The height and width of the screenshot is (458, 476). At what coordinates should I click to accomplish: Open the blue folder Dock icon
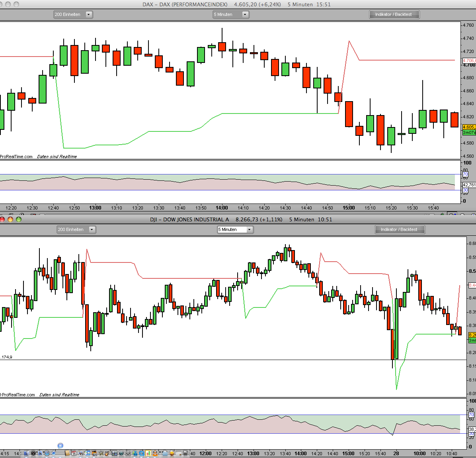click(x=165, y=453)
